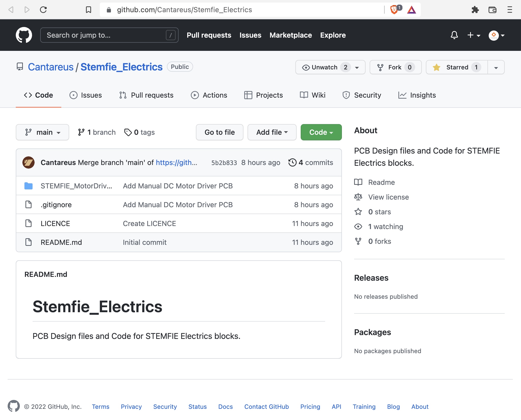View the 4 commits history

click(x=311, y=162)
